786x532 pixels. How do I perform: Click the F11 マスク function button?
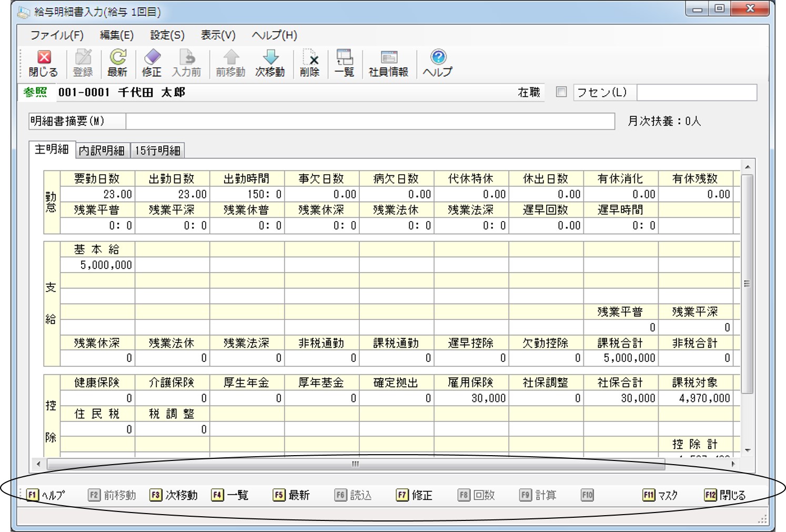(660, 495)
